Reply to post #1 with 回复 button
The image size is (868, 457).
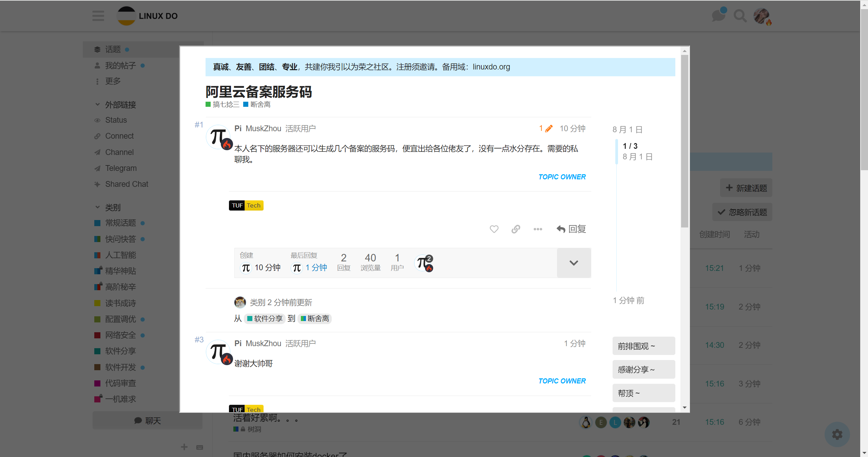[571, 229]
